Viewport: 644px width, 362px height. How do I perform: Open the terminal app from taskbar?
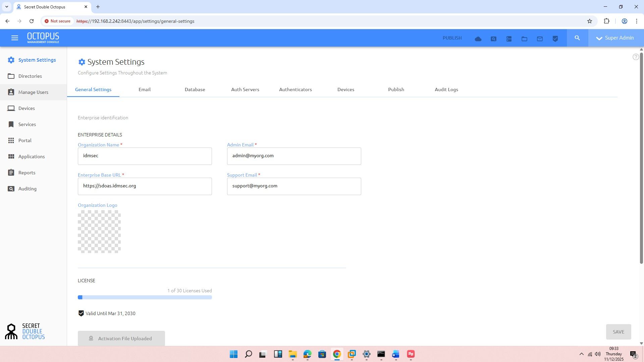tap(381, 354)
